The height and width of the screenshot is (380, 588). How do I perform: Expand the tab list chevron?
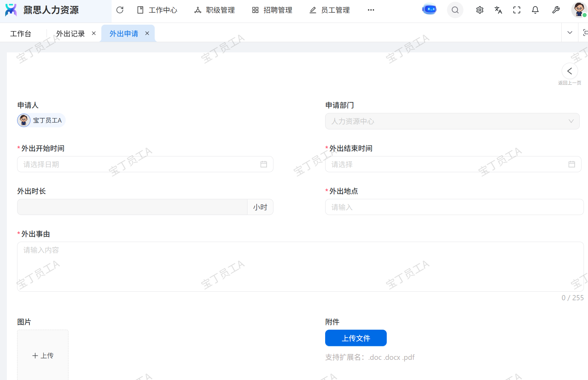570,33
